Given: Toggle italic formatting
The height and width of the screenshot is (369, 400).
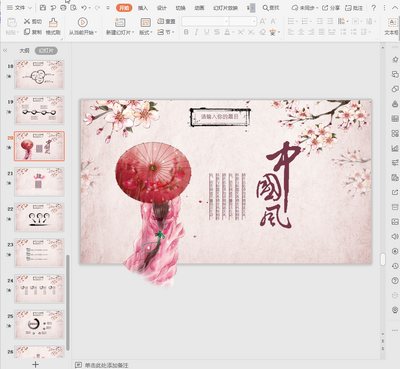Looking at the screenshot, I should tap(196, 32).
